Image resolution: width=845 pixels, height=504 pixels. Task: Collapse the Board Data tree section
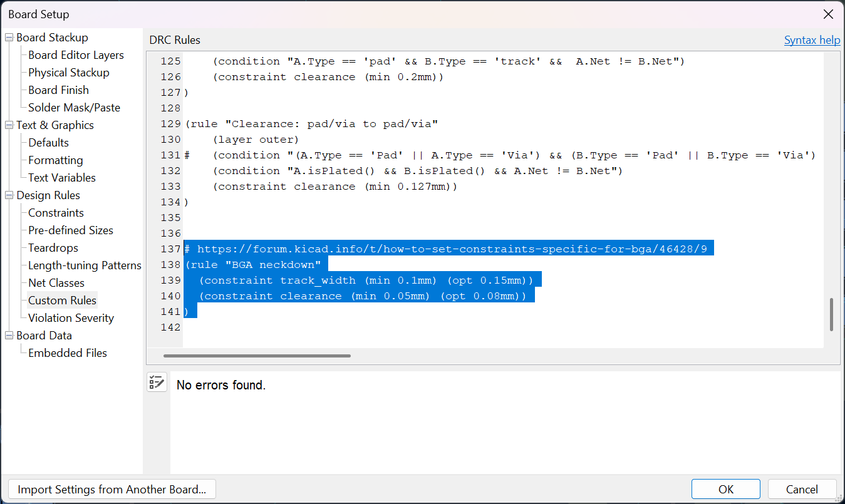point(9,336)
